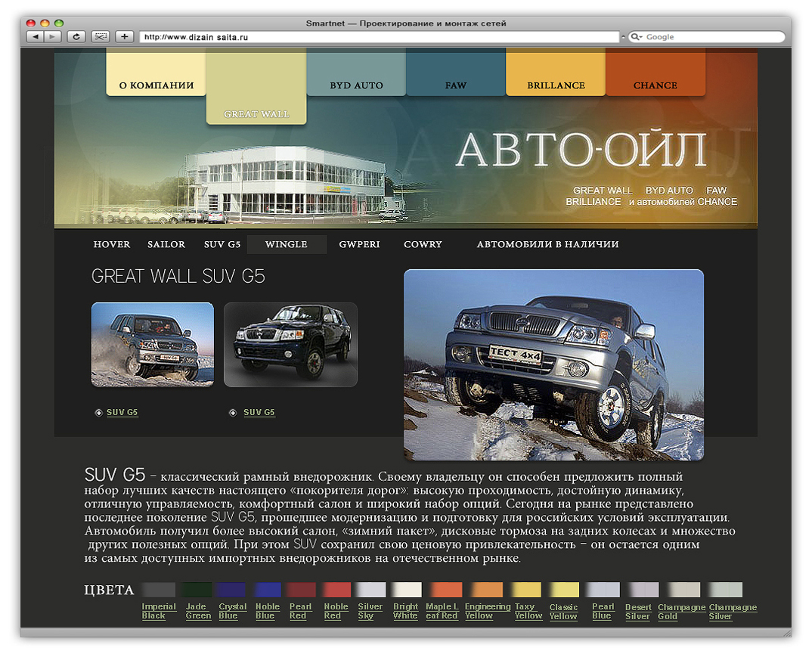This screenshot has height=651, width=812.
Task: Click the Noble Red text link
Action: (x=336, y=611)
